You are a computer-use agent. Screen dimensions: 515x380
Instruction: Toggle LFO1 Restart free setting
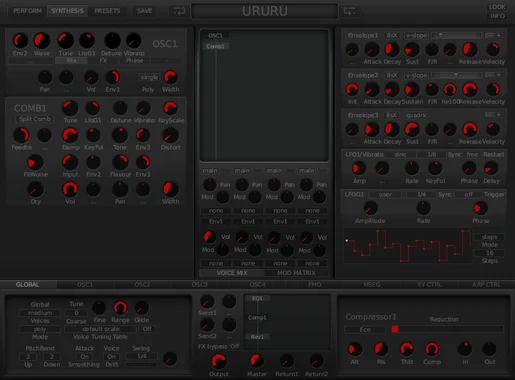[x=472, y=155]
